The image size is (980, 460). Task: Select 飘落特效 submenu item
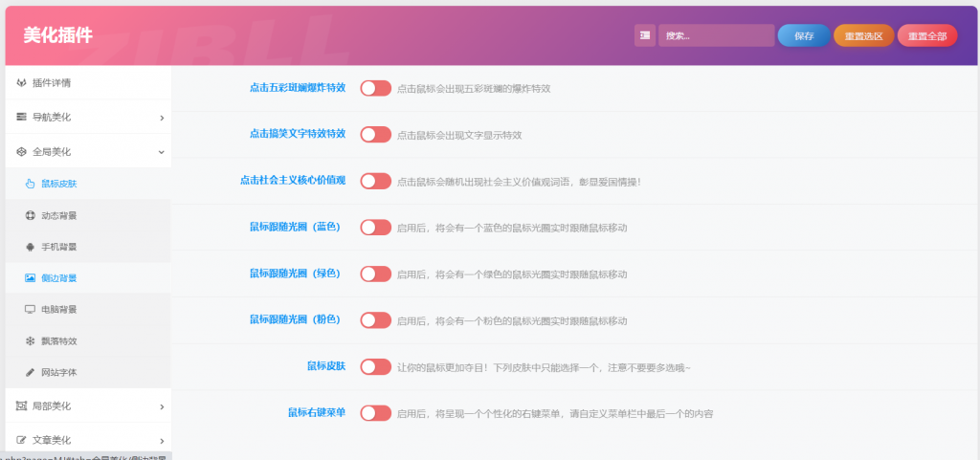coord(88,341)
